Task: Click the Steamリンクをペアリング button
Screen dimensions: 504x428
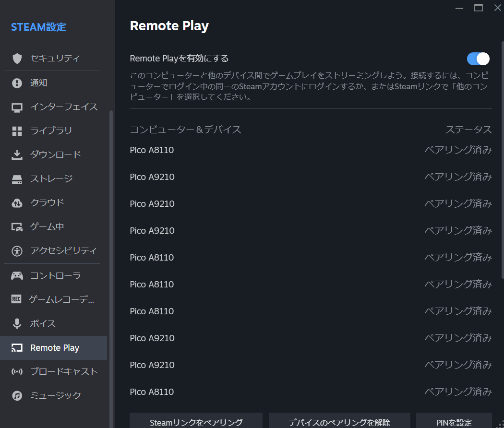Action: pos(196,422)
